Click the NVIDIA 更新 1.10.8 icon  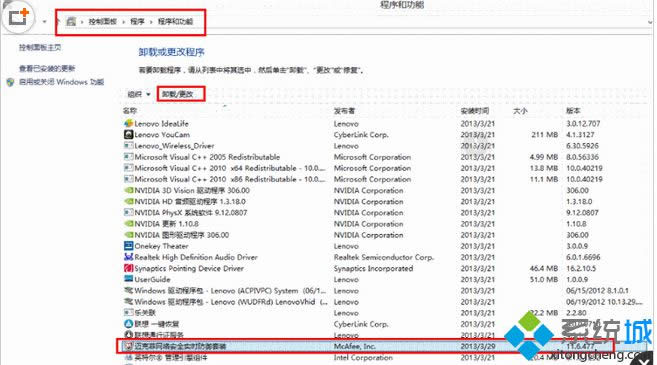[x=129, y=224]
